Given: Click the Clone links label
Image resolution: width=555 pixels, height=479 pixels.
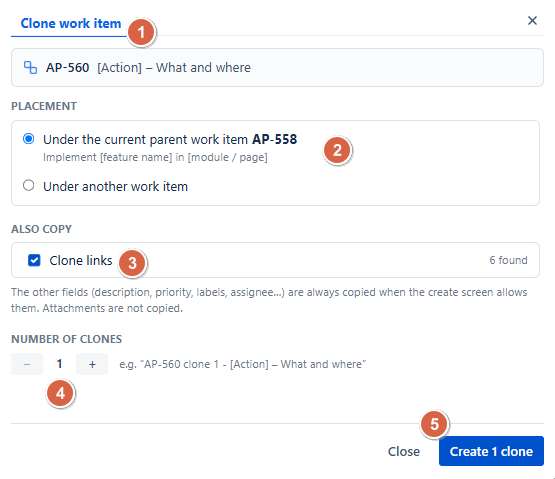Looking at the screenshot, I should (81, 261).
